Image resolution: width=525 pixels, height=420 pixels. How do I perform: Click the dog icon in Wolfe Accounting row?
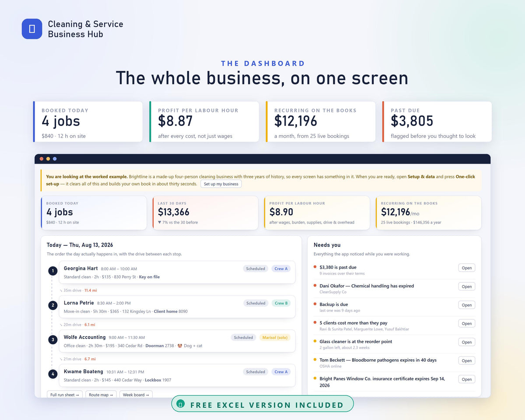tap(180, 346)
